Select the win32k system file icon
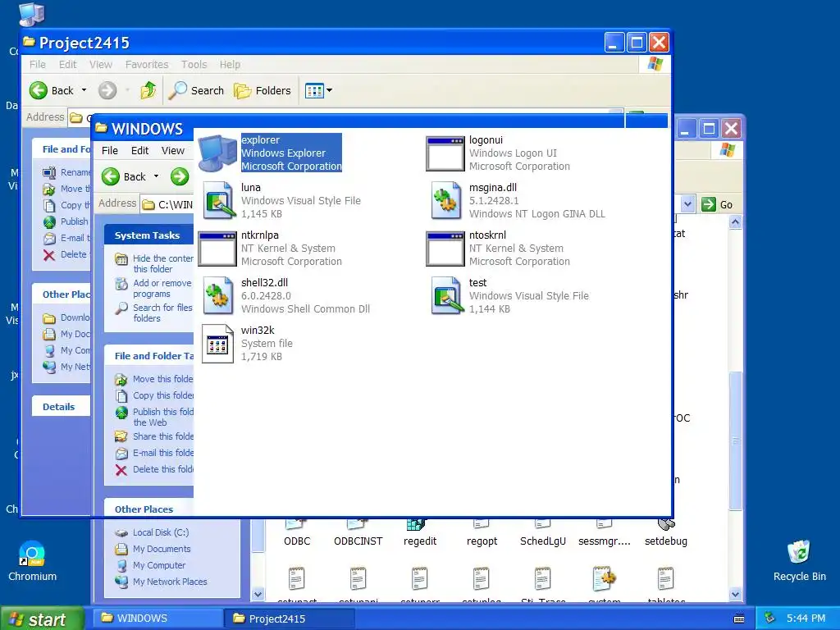840x630 pixels. [217, 344]
